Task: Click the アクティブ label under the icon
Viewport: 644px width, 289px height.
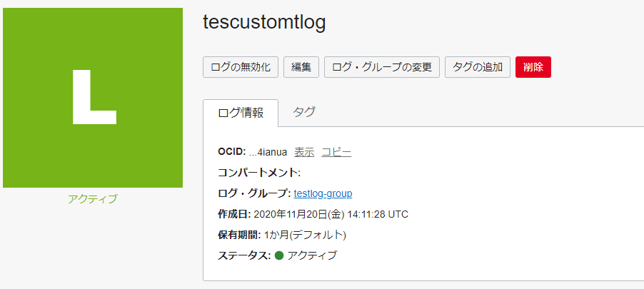Action: tap(93, 199)
